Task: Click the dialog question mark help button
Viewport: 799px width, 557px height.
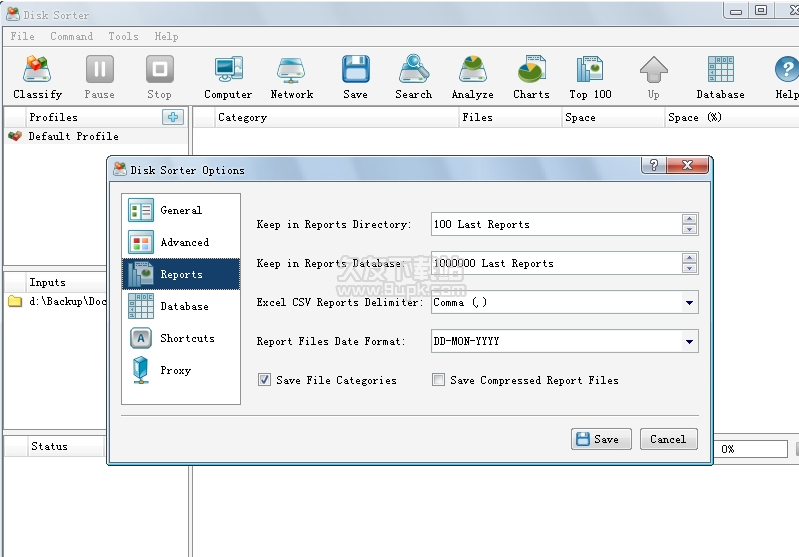Action: point(654,165)
